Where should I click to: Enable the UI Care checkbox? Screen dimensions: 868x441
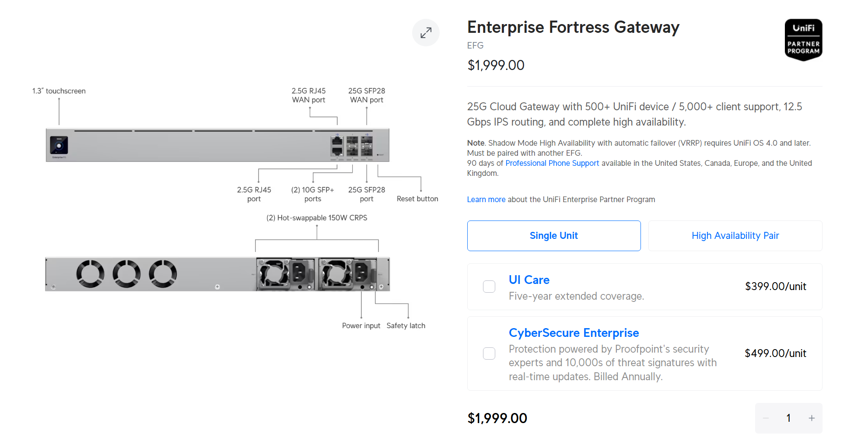click(x=489, y=287)
